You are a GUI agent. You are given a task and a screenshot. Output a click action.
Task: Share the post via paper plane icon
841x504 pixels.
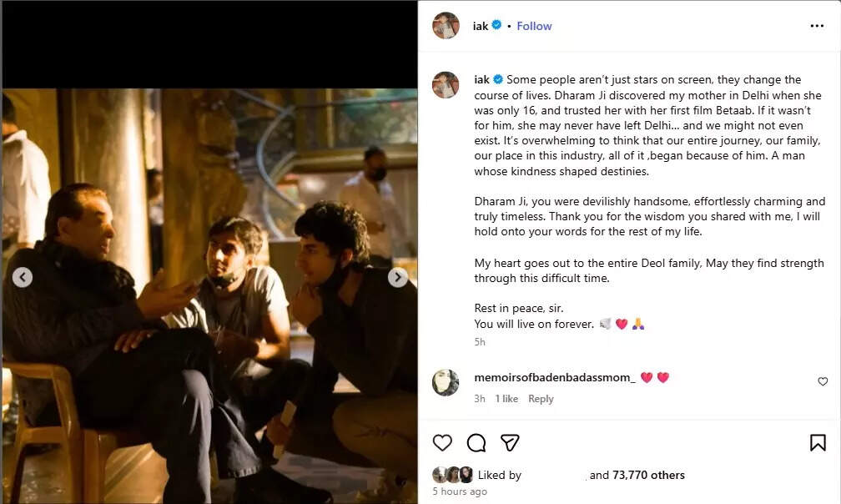point(510,442)
